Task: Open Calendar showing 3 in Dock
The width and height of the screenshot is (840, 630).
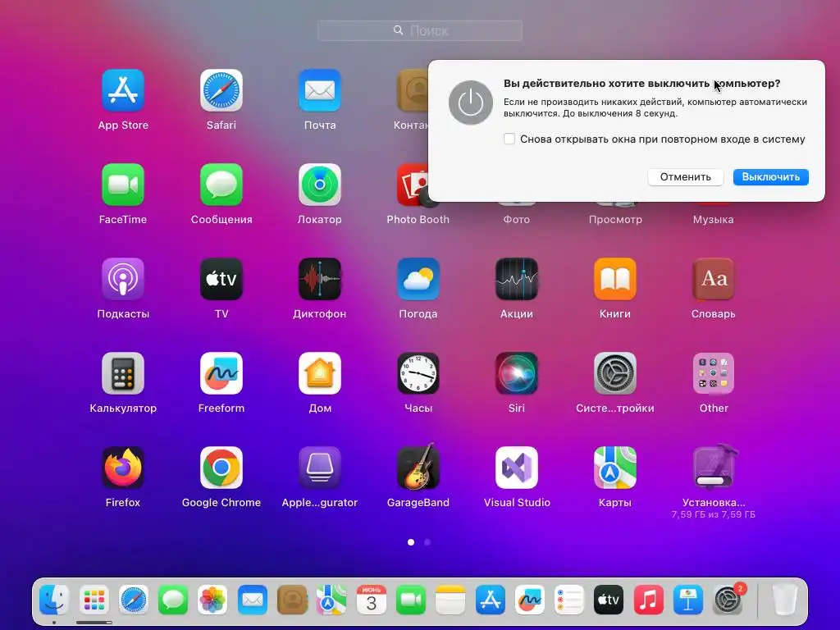Action: click(x=372, y=600)
